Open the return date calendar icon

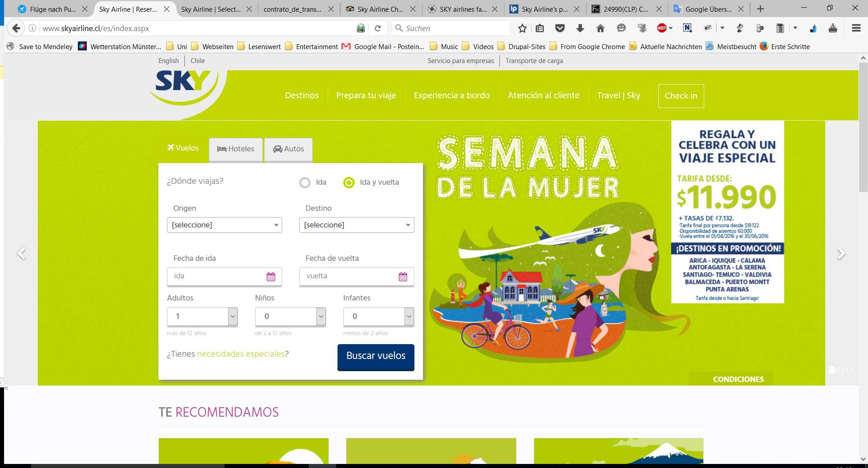403,277
